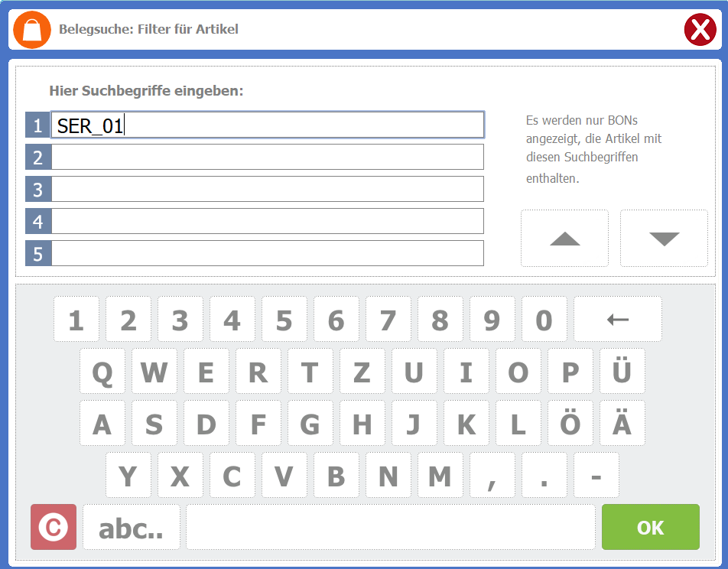Click into the fourth search field
This screenshot has width=728, height=569.
click(x=268, y=221)
